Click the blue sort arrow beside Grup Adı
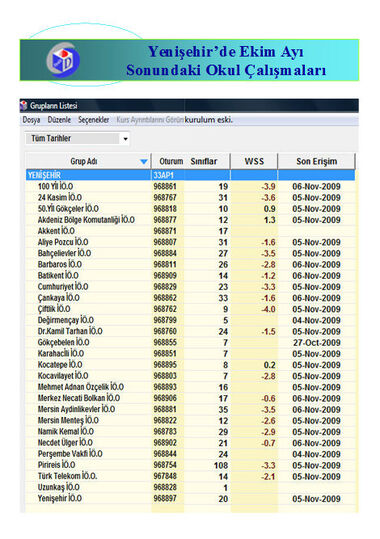380x539 pixels. tap(144, 162)
